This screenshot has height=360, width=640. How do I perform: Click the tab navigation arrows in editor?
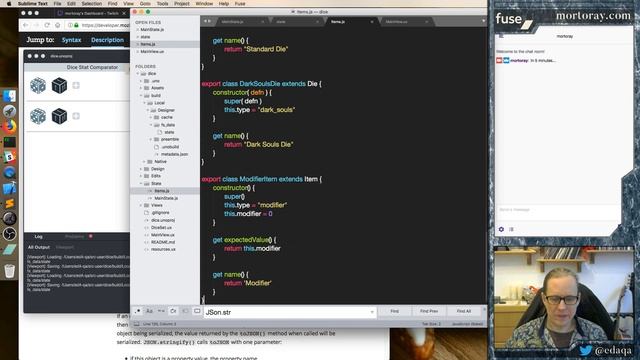(207, 21)
